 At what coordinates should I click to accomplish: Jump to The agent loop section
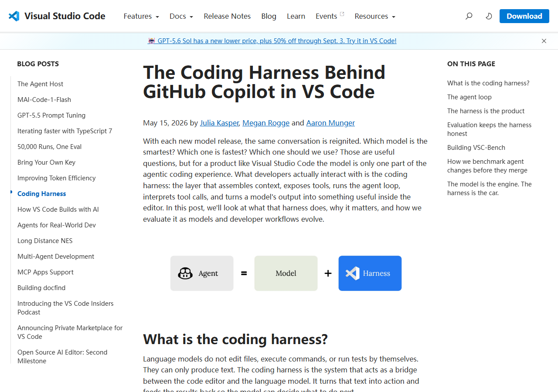click(469, 97)
